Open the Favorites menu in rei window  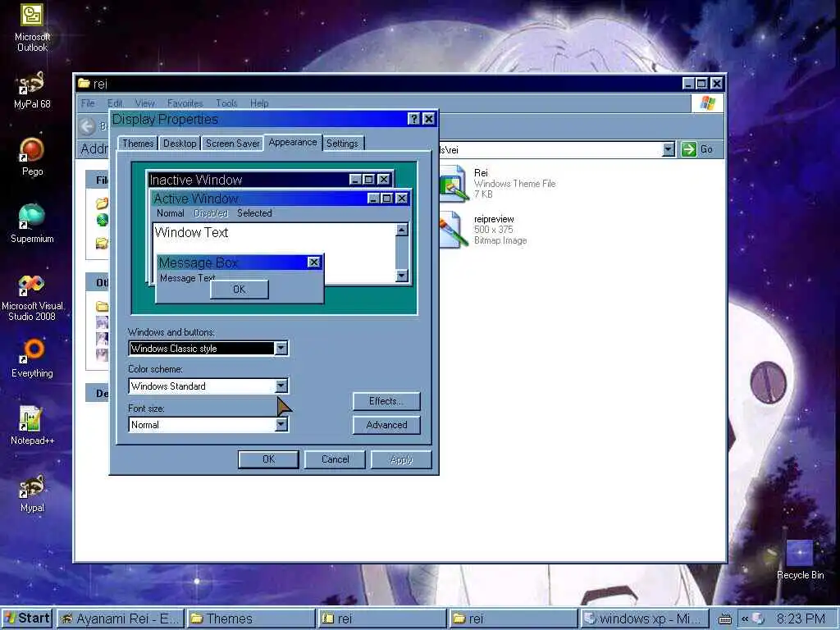[185, 103]
